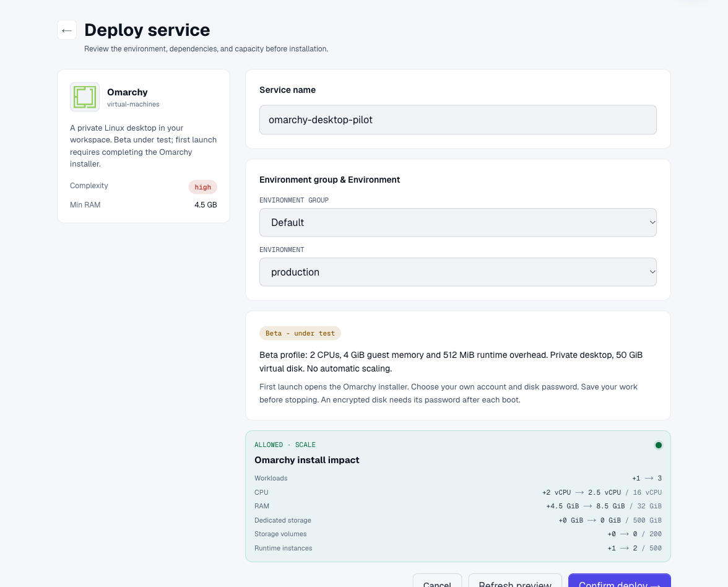Click the Omarchy card title
728x587 pixels.
pos(128,92)
